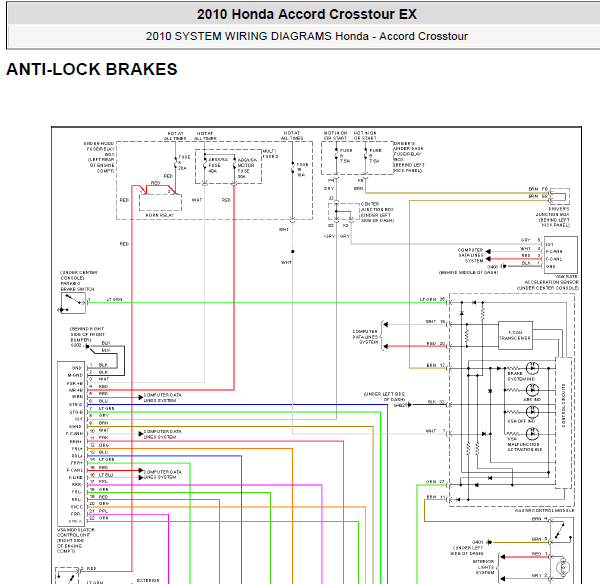Click the '(BEHIND MIDDLE OF DASH)' note
This screenshot has width=600, height=584.
pyautogui.click(x=468, y=272)
